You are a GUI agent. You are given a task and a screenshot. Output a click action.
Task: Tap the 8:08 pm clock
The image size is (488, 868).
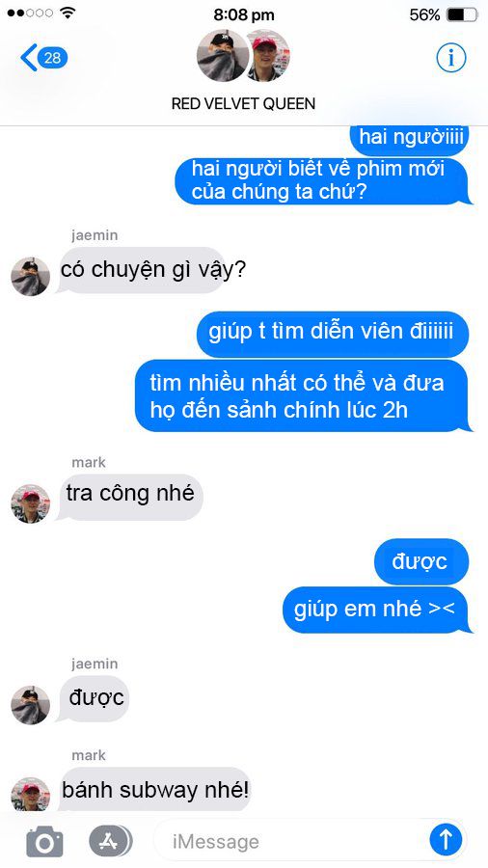pyautogui.click(x=244, y=14)
